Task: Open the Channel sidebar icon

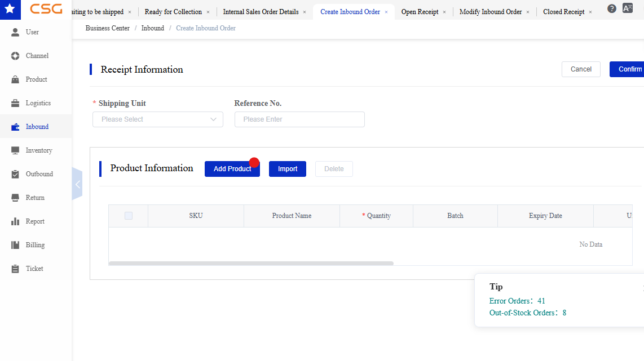Action: click(15, 56)
